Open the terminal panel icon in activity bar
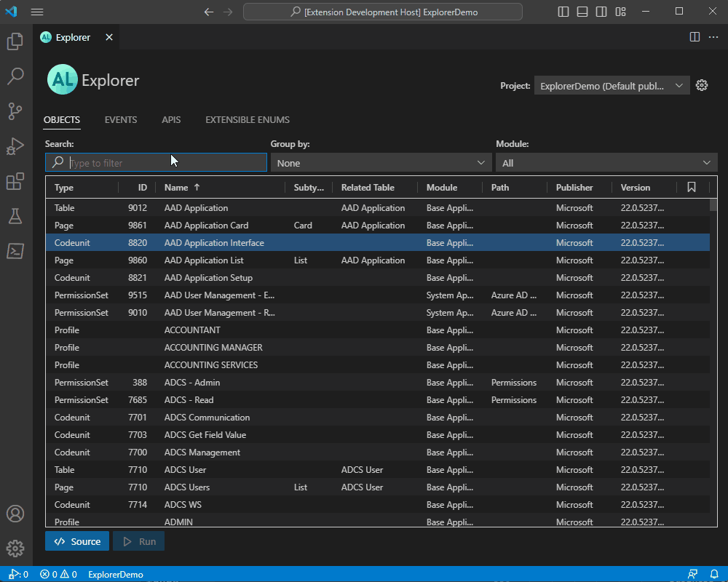The image size is (728, 582). [x=15, y=251]
